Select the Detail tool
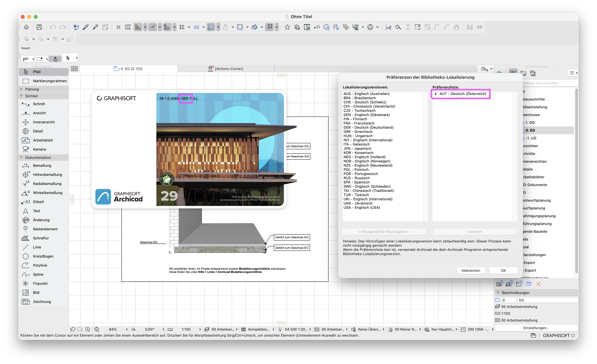 (x=44, y=131)
